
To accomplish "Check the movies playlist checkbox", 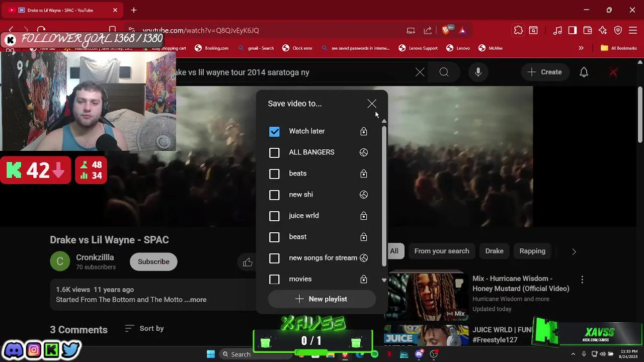I will pyautogui.click(x=274, y=279).
